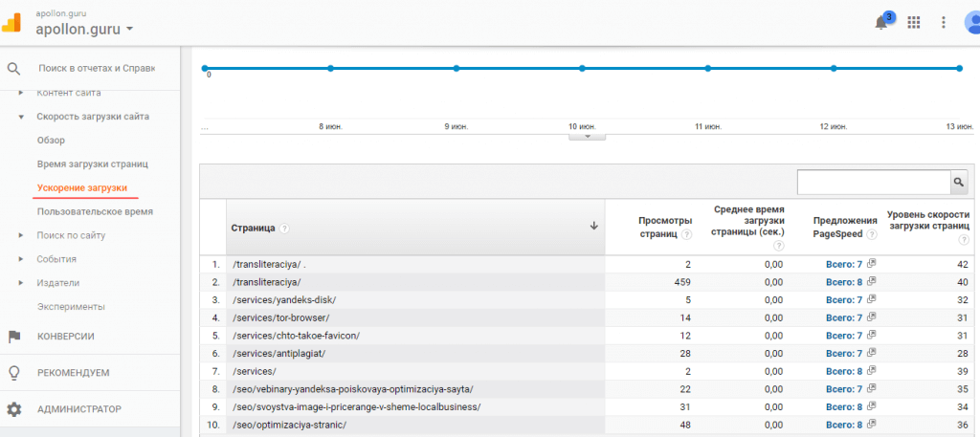
Task: Open PageSpeed popup icon for /services/ row
Action: 871,371
